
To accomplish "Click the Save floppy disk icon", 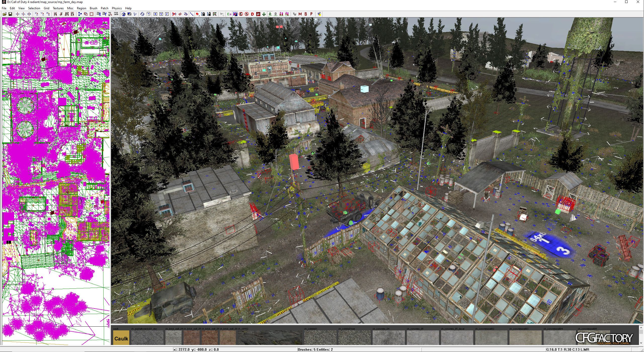I will 10,14.
